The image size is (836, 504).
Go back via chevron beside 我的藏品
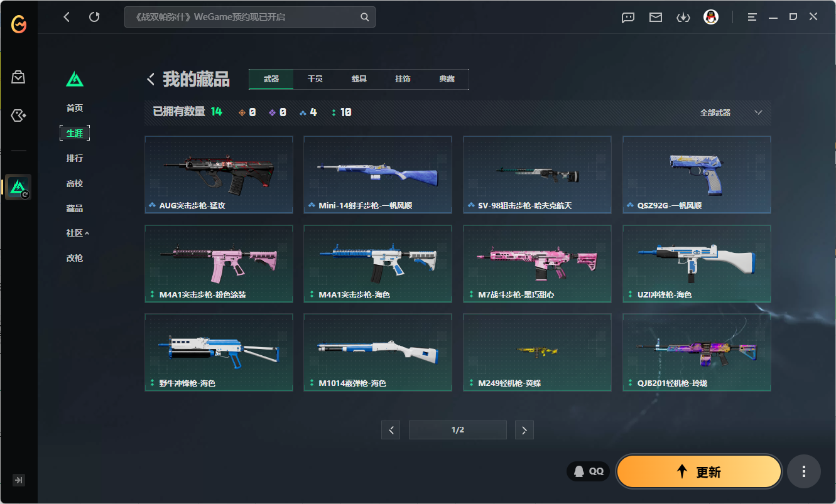[151, 79]
